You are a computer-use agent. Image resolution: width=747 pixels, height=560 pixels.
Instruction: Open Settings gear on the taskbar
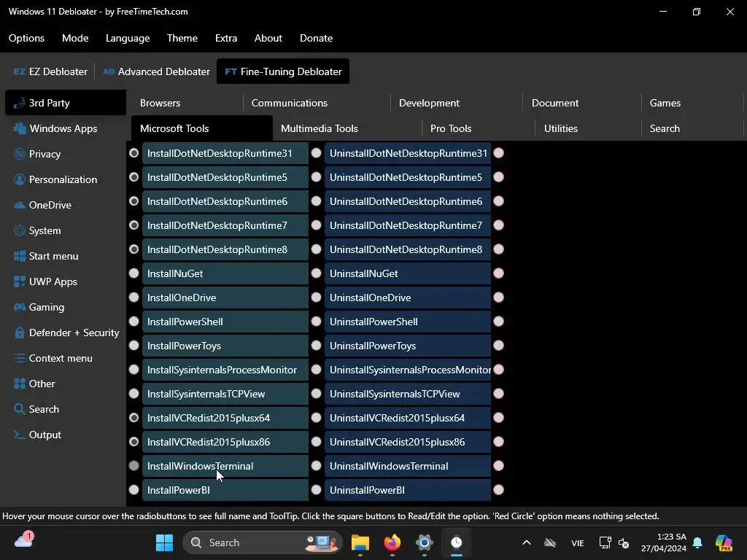click(x=424, y=542)
